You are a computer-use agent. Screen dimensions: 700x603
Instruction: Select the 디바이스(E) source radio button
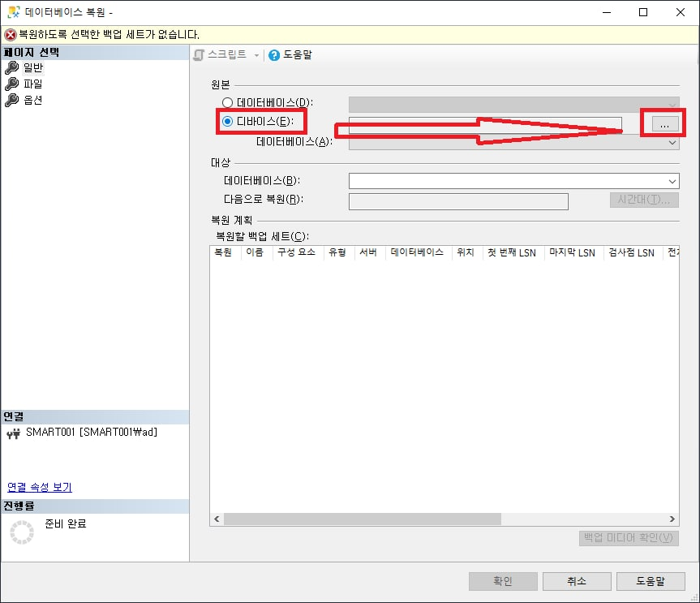tap(227, 122)
